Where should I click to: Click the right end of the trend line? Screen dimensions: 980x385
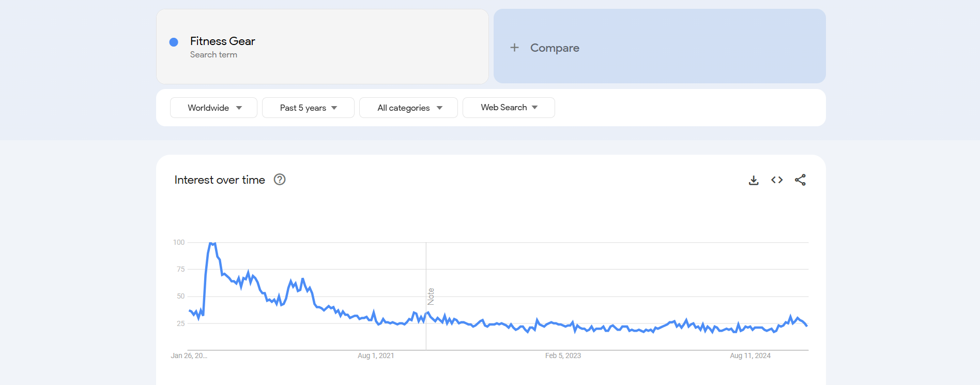click(x=806, y=325)
